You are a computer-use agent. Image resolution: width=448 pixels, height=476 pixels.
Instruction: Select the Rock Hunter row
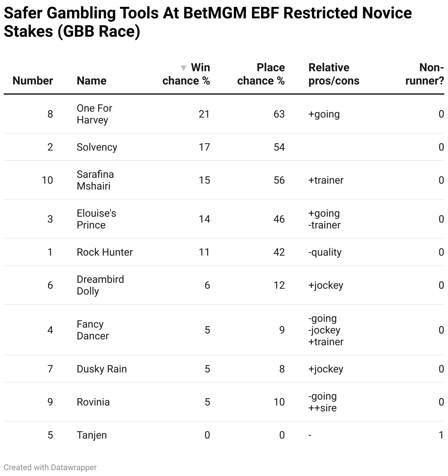[224, 252]
